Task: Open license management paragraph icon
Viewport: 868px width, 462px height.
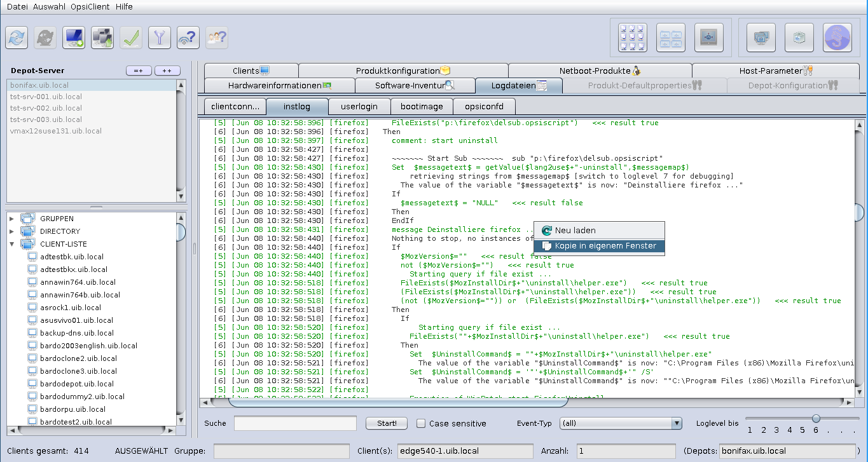Action: pyautogui.click(x=837, y=38)
